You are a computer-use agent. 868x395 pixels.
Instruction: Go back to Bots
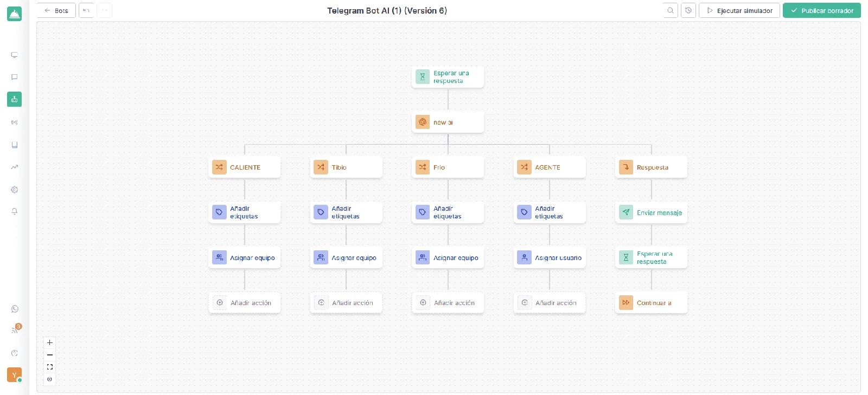(x=56, y=10)
